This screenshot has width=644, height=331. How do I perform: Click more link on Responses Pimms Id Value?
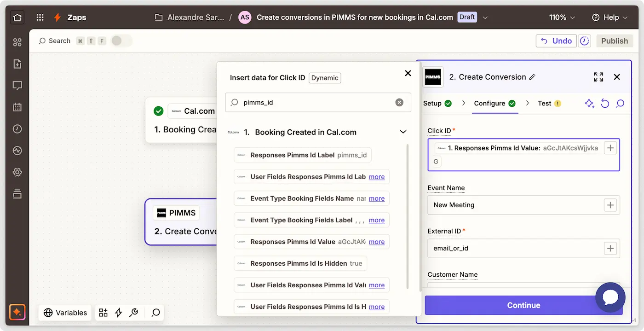[377, 242]
